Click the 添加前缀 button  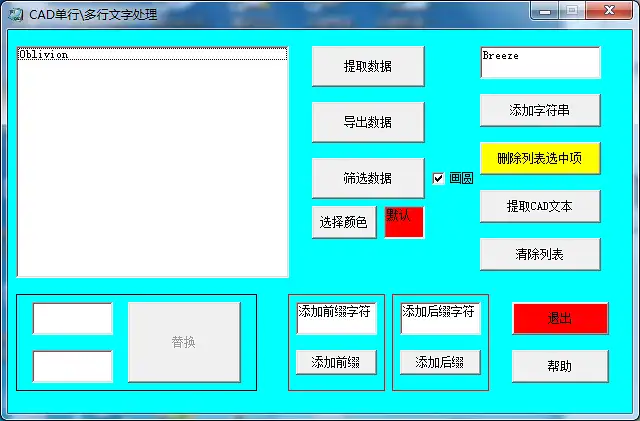coord(336,362)
